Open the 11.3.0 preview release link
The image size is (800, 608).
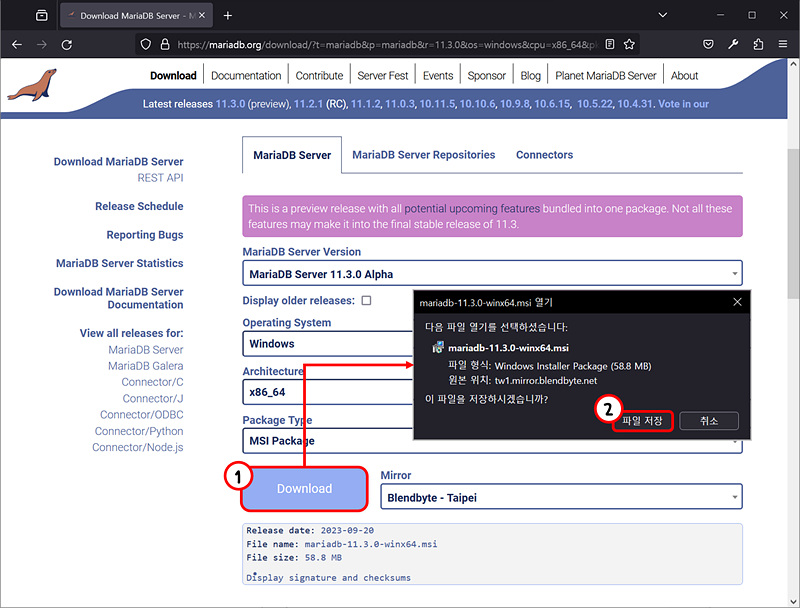click(230, 104)
